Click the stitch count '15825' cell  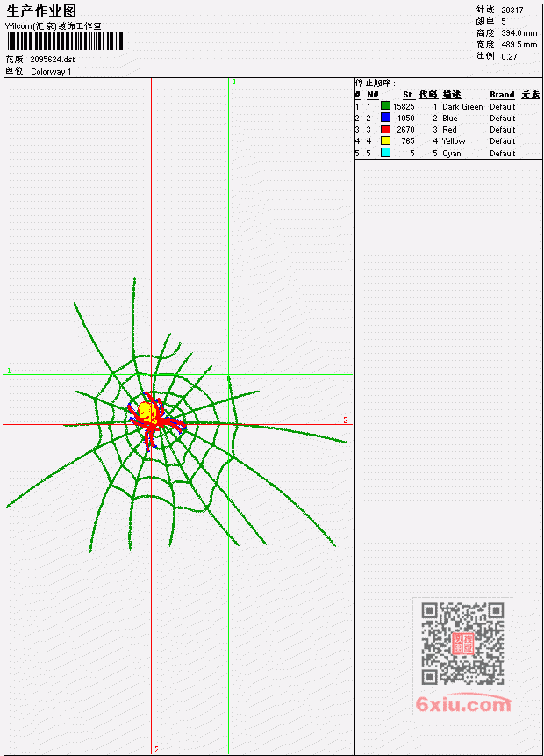404,107
